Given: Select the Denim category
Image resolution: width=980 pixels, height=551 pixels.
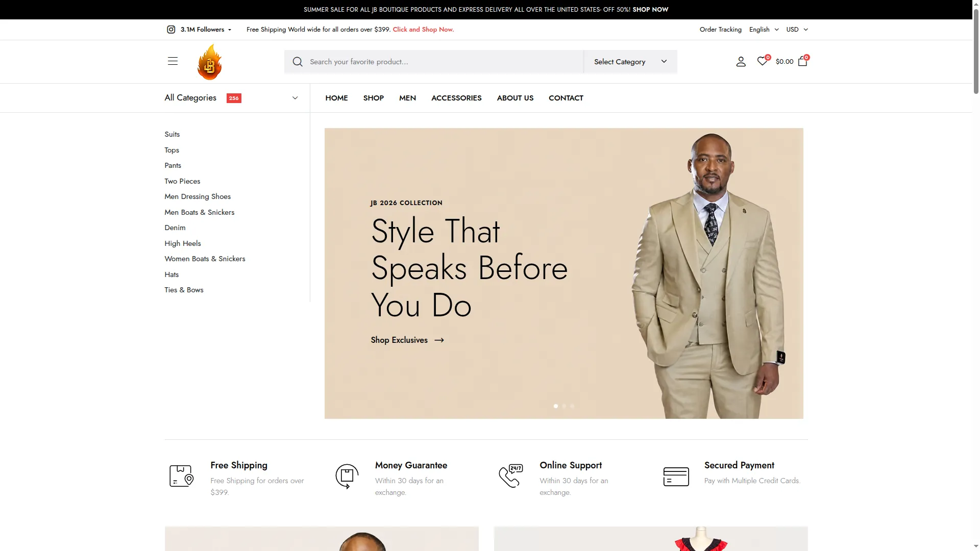Looking at the screenshot, I should coord(175,228).
